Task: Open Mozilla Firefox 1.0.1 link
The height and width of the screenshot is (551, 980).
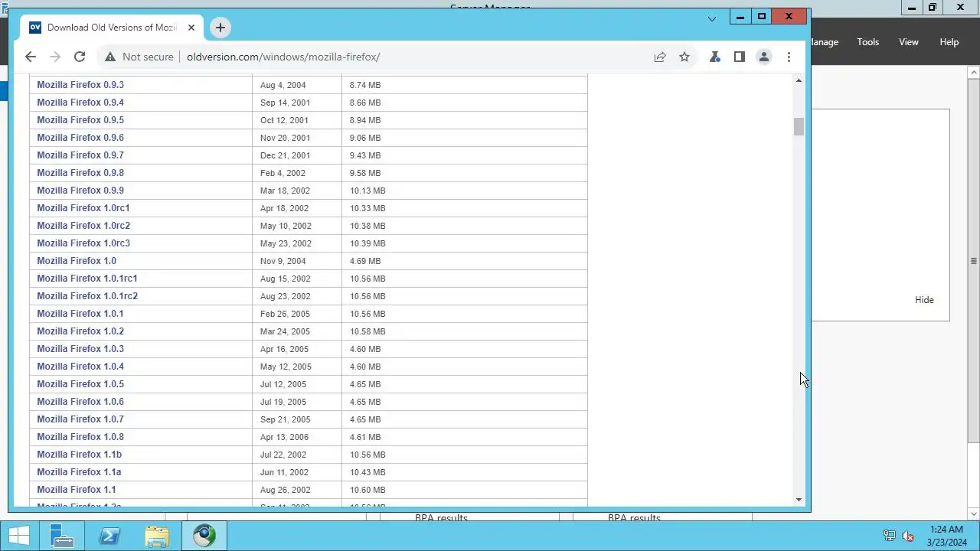Action: pyautogui.click(x=80, y=314)
